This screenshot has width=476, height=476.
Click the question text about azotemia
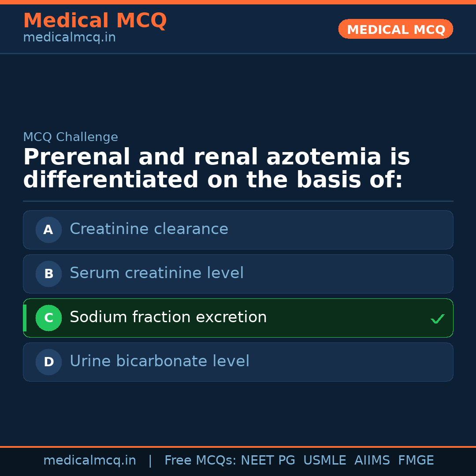coord(216,169)
